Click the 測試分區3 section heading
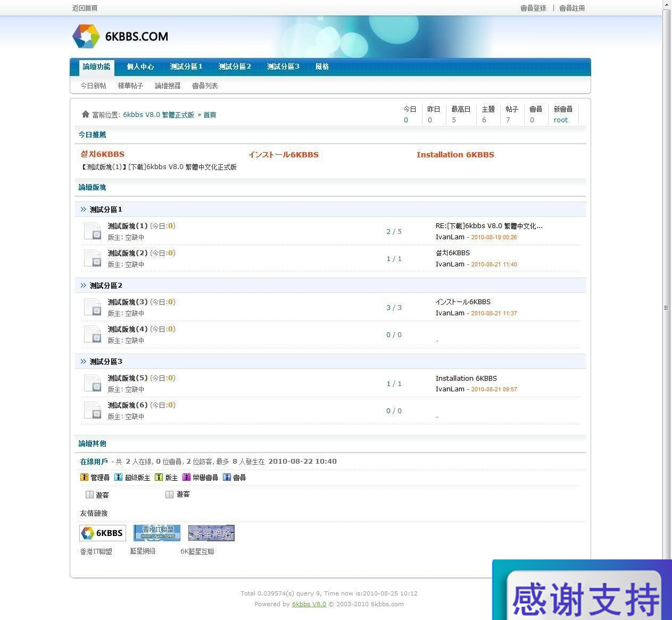The width and height of the screenshot is (672, 620). click(x=106, y=362)
